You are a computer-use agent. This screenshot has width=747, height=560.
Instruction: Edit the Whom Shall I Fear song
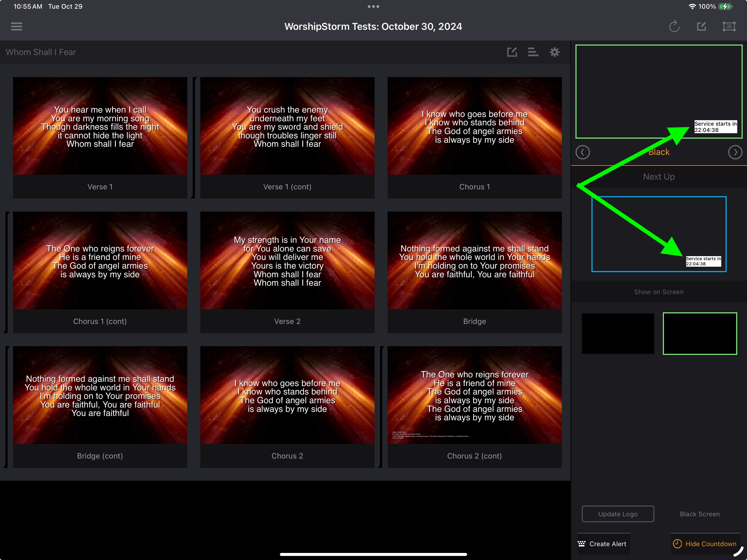[512, 52]
